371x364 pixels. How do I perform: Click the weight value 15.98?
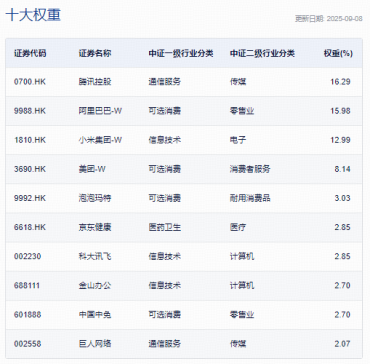(341, 111)
